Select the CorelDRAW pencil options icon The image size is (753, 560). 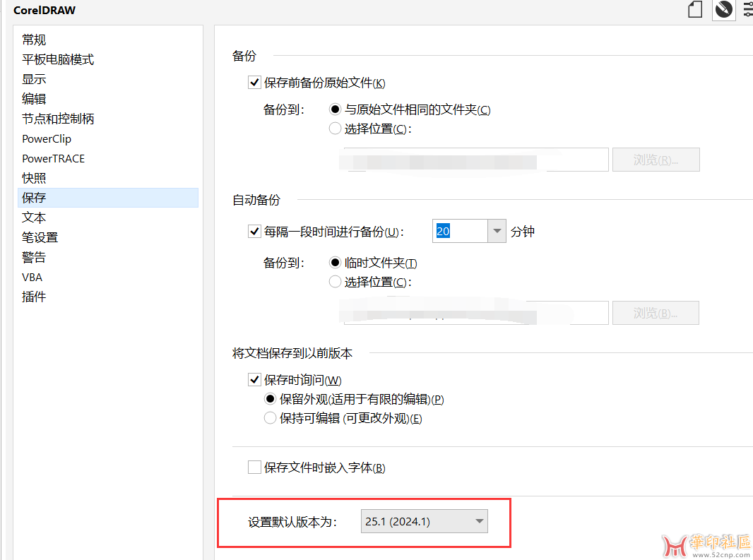[x=724, y=10]
